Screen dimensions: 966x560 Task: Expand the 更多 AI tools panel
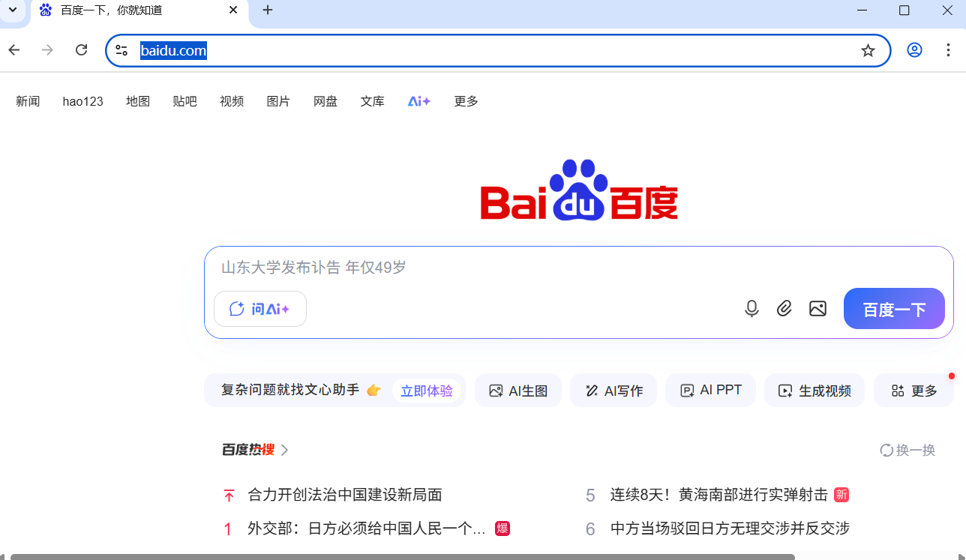pos(913,390)
